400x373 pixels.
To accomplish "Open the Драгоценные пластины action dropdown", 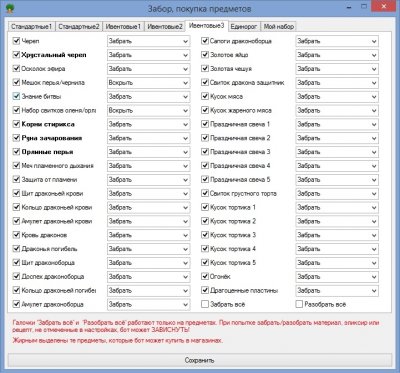I will [337, 290].
